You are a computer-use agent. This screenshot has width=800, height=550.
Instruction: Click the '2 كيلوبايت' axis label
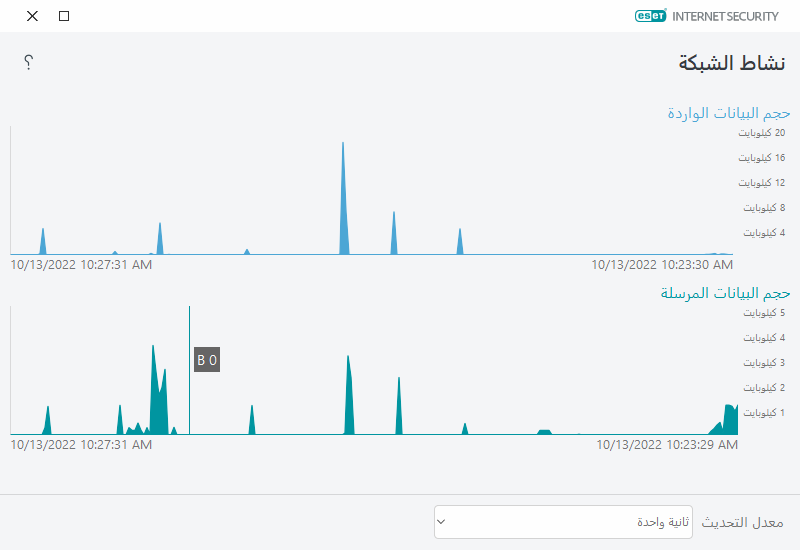tap(764, 388)
